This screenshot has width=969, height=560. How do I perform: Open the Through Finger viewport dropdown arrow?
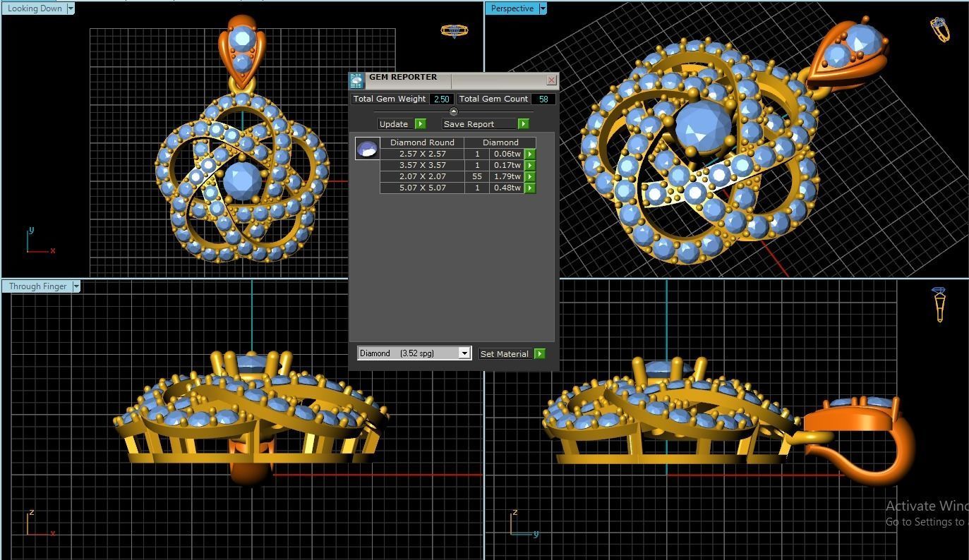tap(76, 286)
